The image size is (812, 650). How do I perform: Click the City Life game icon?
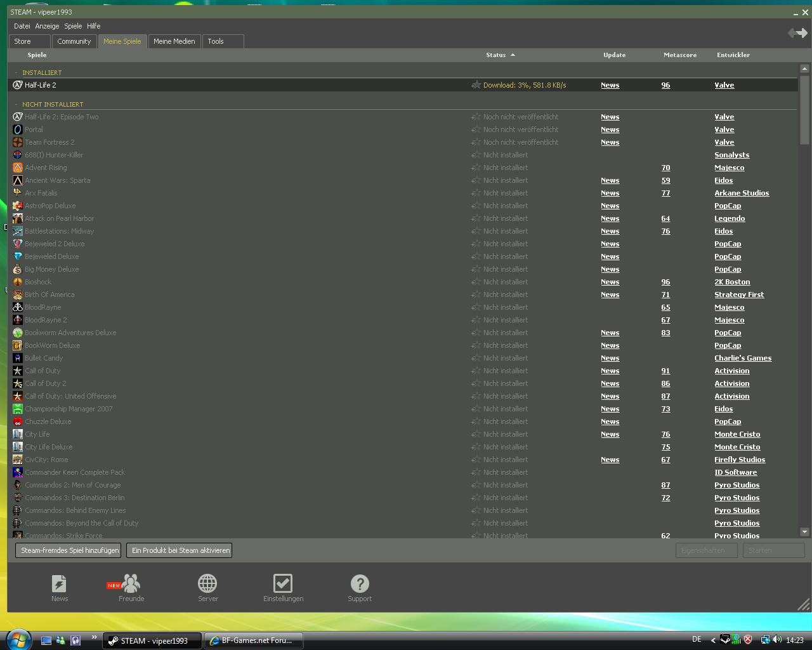(18, 434)
